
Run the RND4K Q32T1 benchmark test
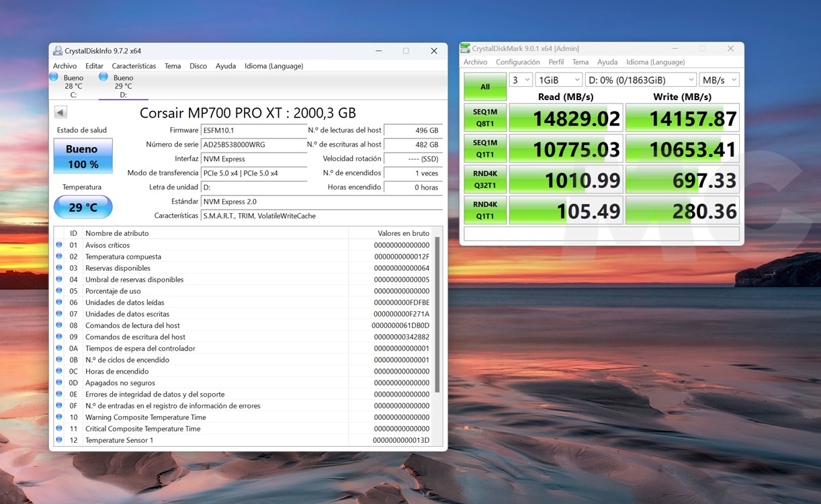point(484,179)
